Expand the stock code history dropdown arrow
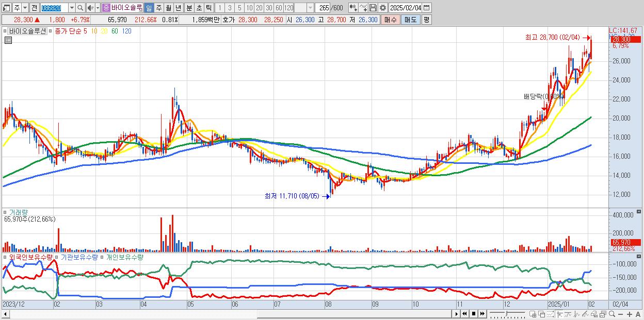Image resolution: width=644 pixels, height=320 pixels. pos(72,8)
